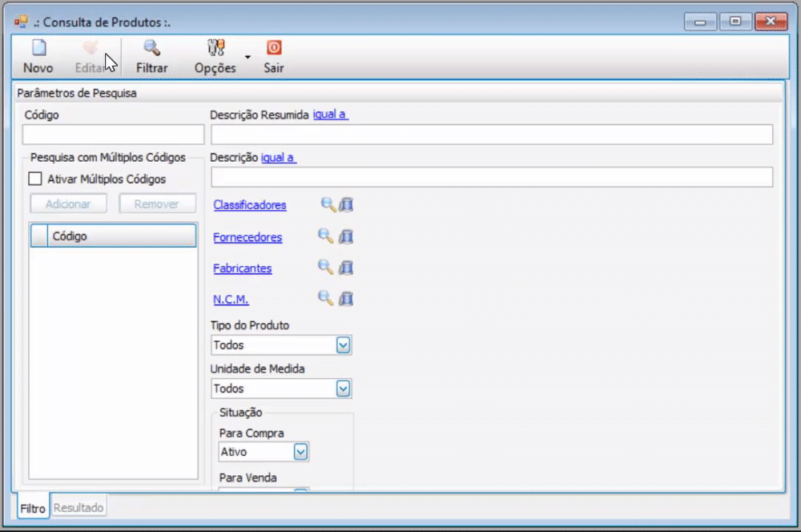Image resolution: width=801 pixels, height=532 pixels.
Task: Open the Classificadores link
Action: pos(250,205)
